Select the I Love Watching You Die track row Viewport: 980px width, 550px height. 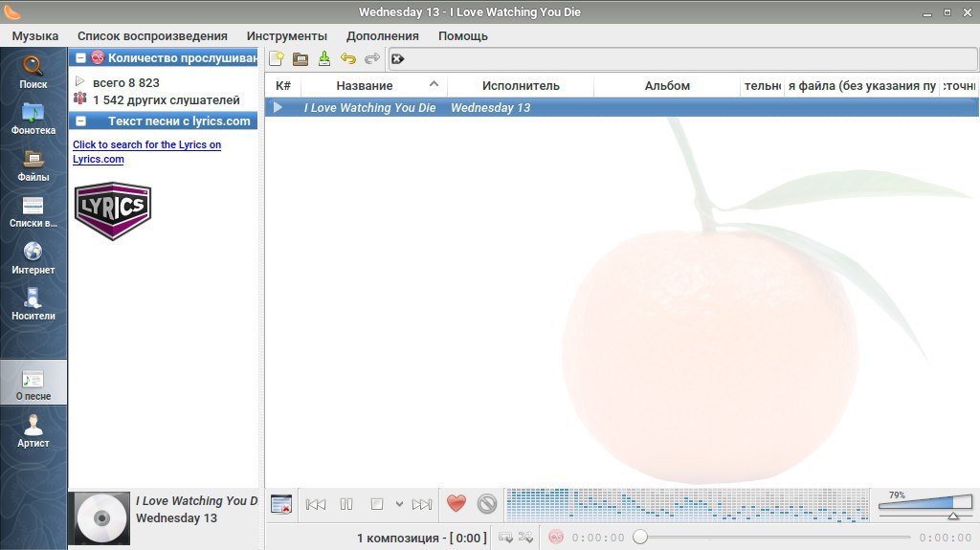point(622,107)
